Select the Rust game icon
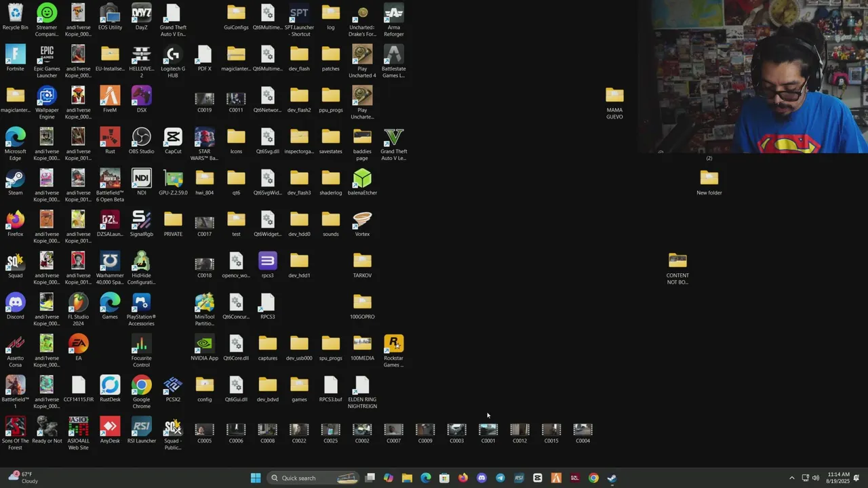The width and height of the screenshot is (868, 488). (x=110, y=141)
